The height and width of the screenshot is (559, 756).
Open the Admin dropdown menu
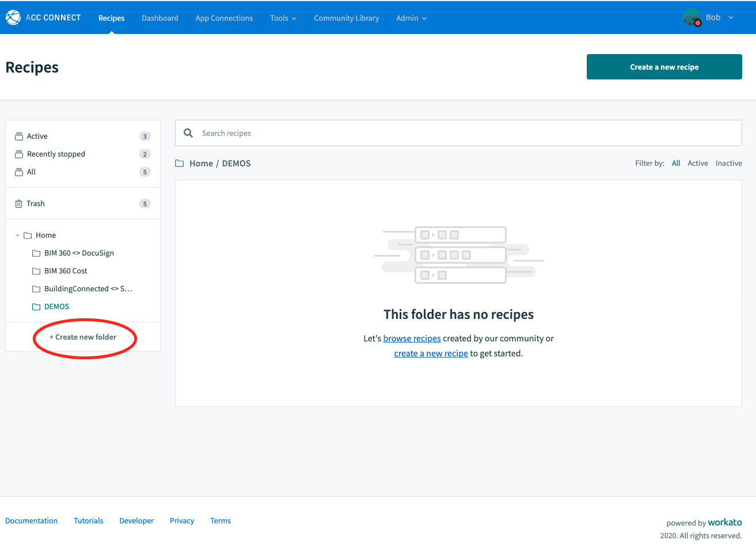pyautogui.click(x=411, y=18)
